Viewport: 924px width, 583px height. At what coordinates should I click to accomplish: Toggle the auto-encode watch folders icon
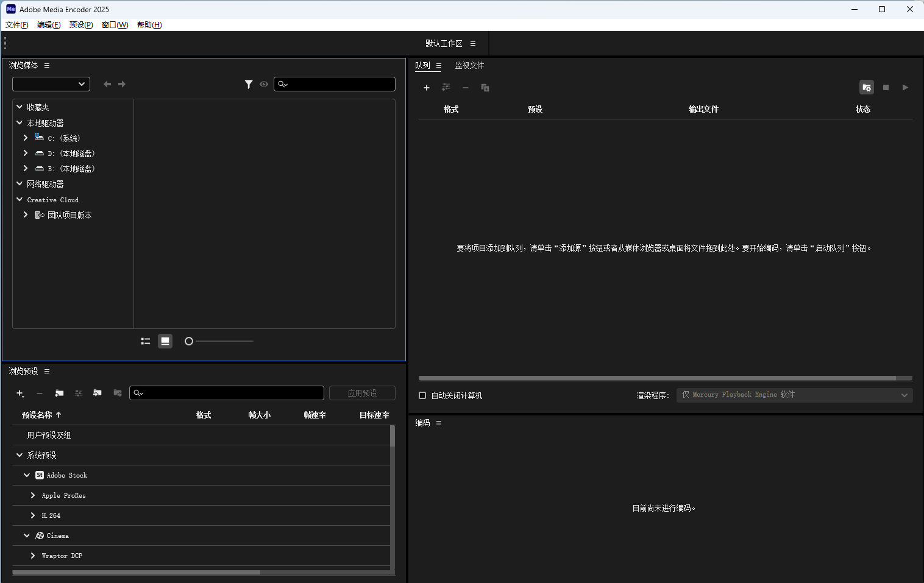(x=867, y=88)
